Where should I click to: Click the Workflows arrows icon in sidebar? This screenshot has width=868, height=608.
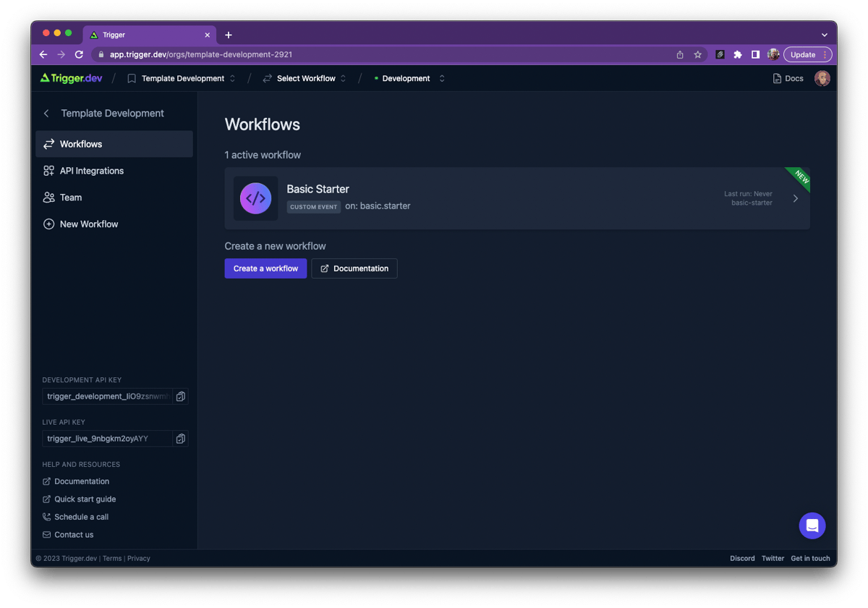point(48,144)
